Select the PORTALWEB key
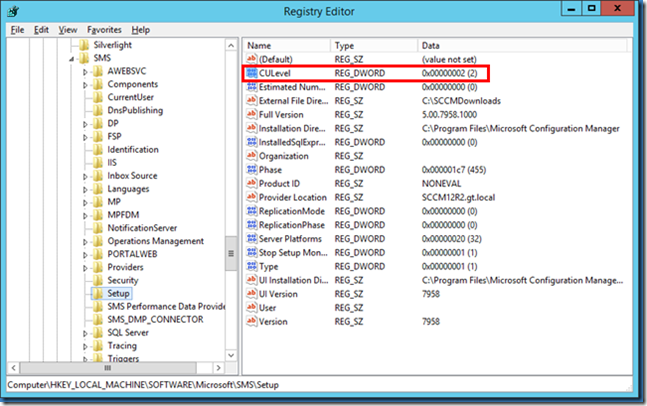The image size is (647, 406). tap(132, 254)
